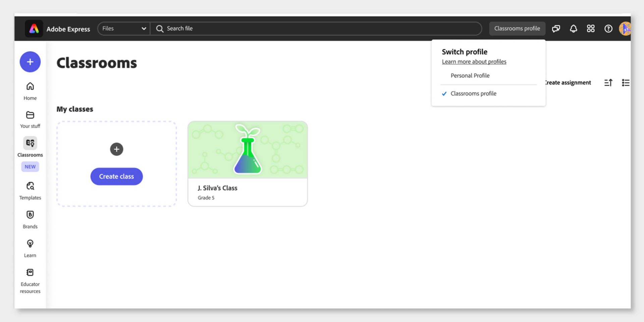Click the sort order icon
Screen dimensions: 644x322
(608, 83)
